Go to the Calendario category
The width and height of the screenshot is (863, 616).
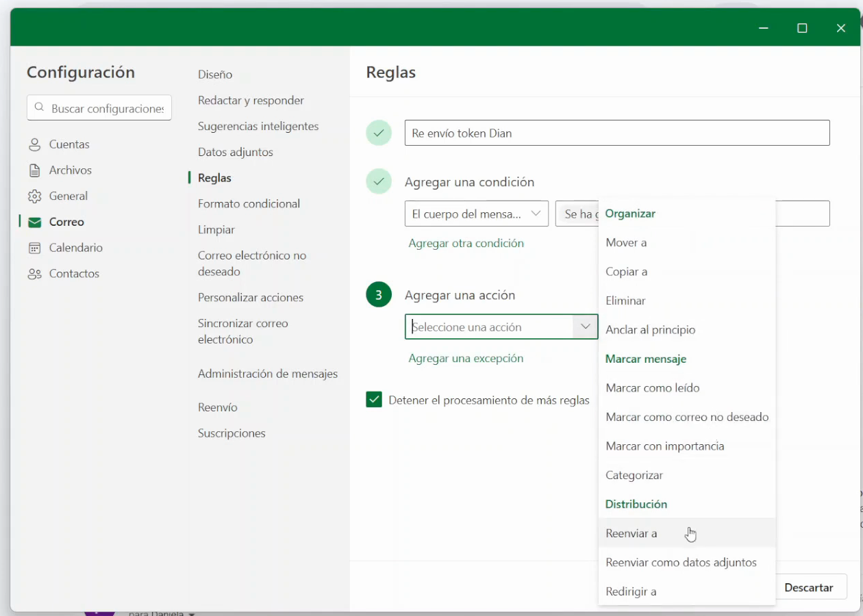click(x=76, y=248)
